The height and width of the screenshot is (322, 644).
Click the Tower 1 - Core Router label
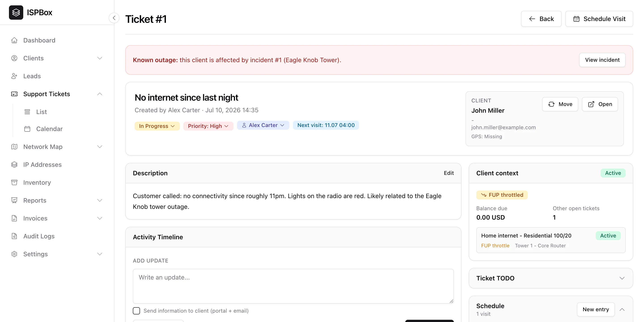(x=540, y=246)
